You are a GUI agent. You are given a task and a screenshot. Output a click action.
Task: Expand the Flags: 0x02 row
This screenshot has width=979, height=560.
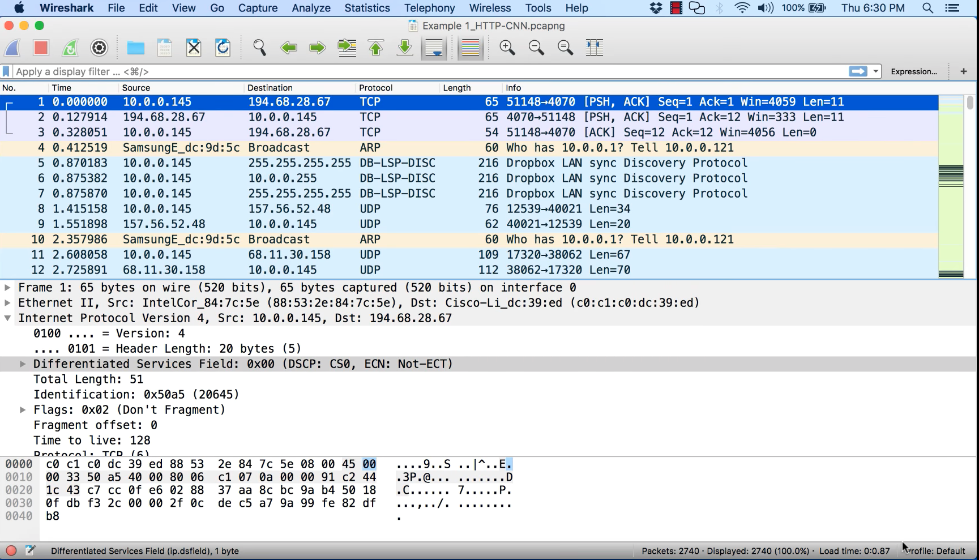coord(23,410)
